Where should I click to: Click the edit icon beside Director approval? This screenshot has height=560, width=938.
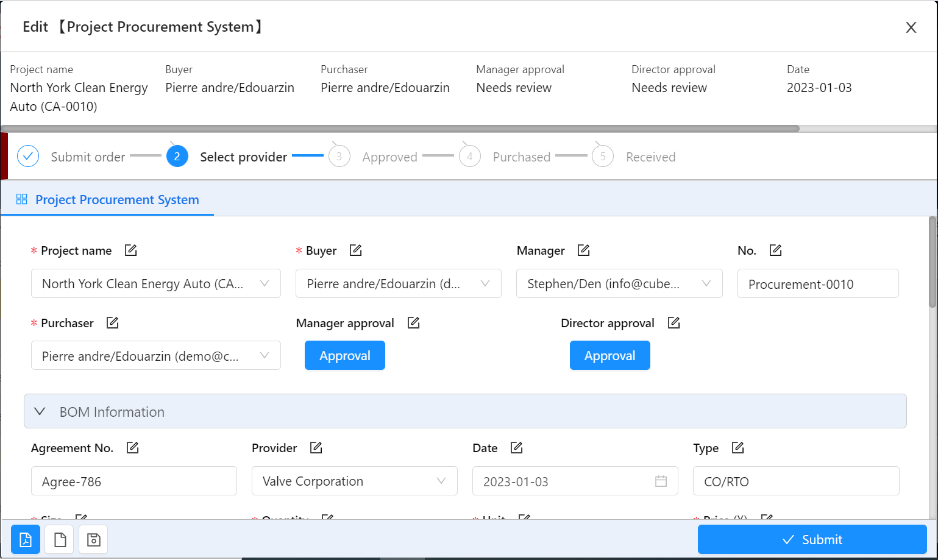coord(673,323)
